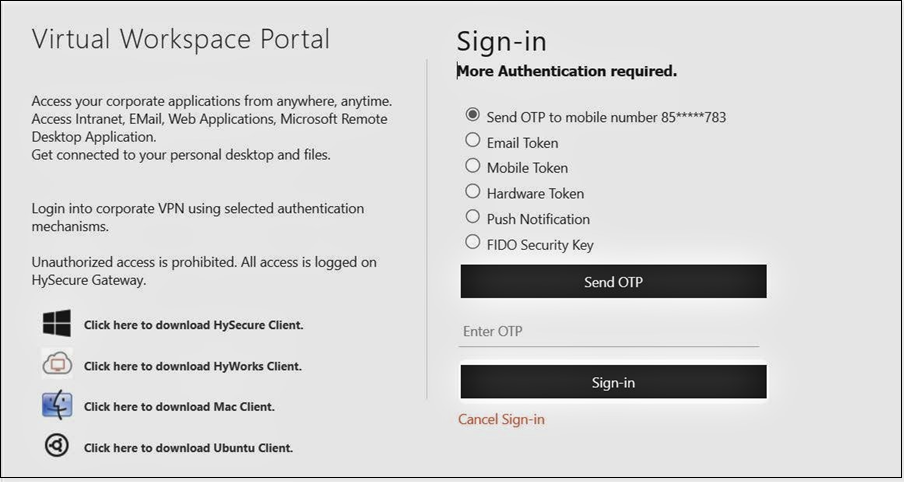Image resolution: width=904 pixels, height=482 pixels.
Task: Open the download HyWorks Client link
Action: [193, 367]
